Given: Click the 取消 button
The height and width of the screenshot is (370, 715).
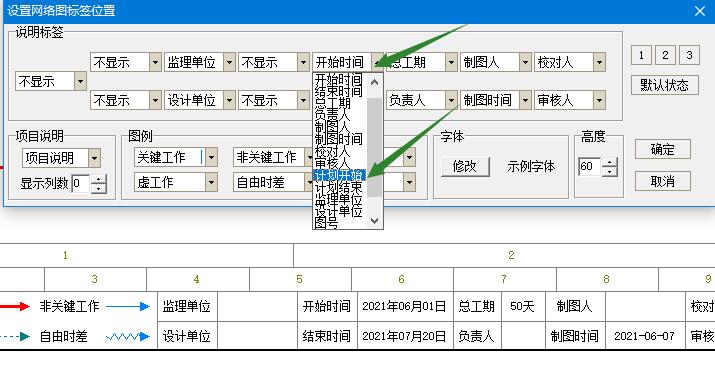Looking at the screenshot, I should click(663, 182).
